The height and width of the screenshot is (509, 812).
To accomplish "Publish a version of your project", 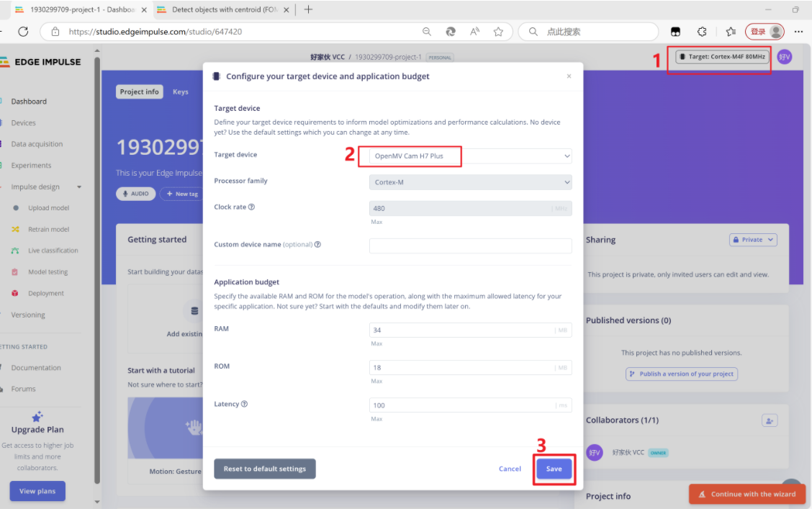I will (x=682, y=374).
